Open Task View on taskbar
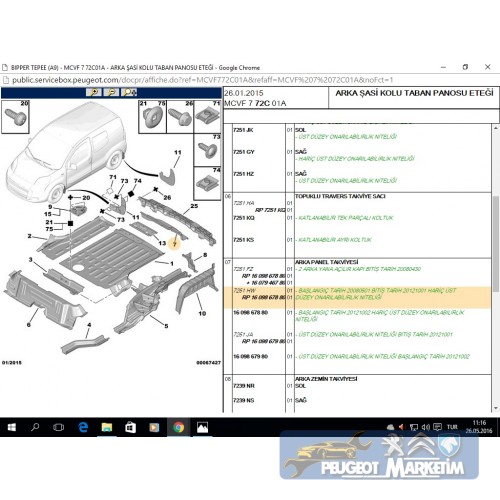Viewport: 500px width, 500px height. click(x=59, y=427)
